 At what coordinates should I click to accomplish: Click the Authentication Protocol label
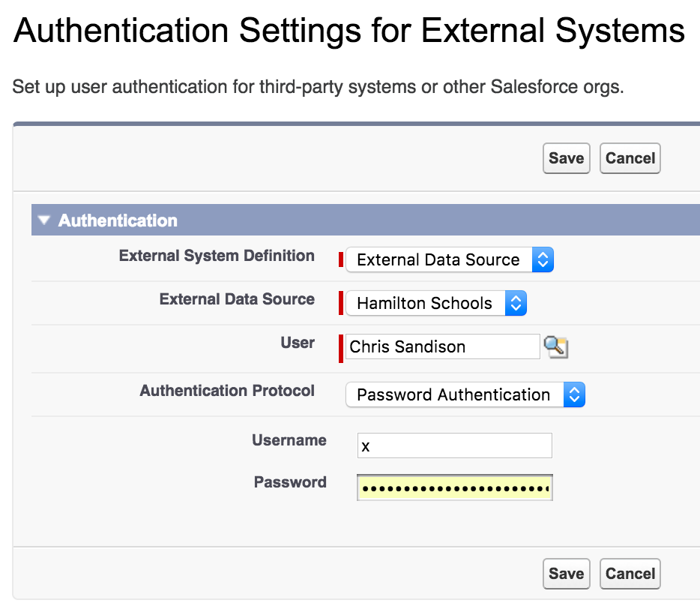click(227, 391)
